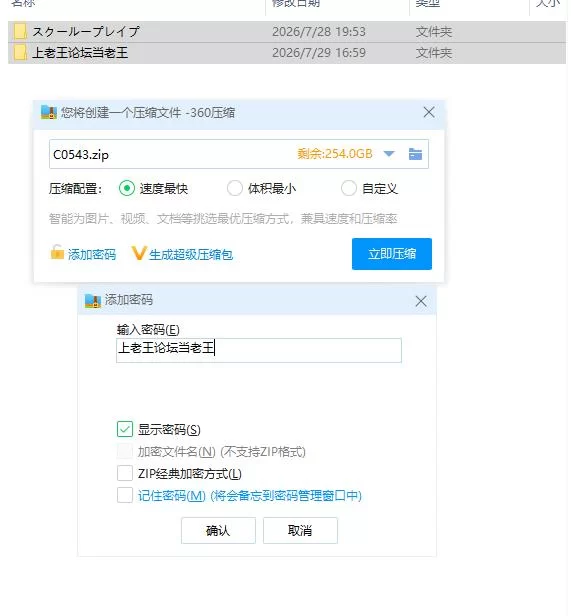
Task: Close the 添加密码 dialog
Action: coord(421,301)
